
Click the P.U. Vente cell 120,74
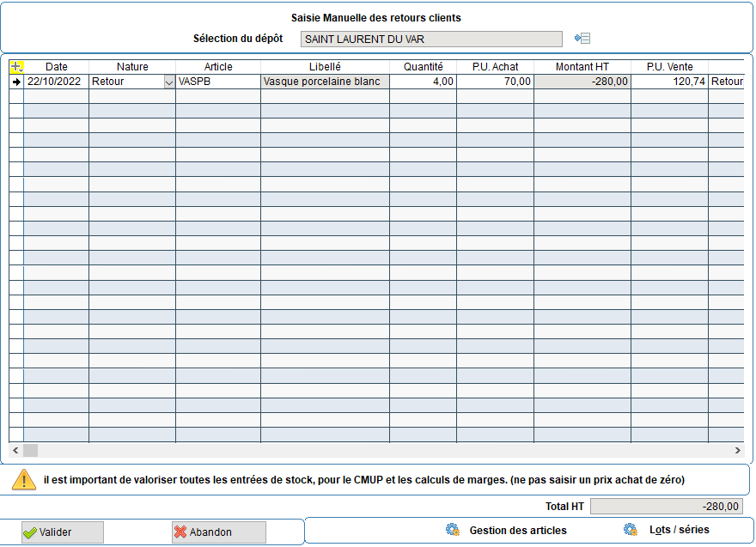coord(669,82)
